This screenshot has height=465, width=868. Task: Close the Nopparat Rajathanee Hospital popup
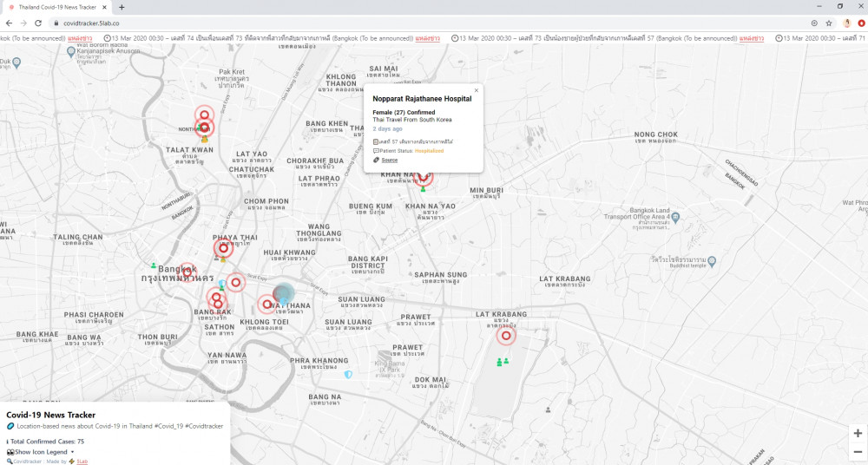(x=476, y=90)
